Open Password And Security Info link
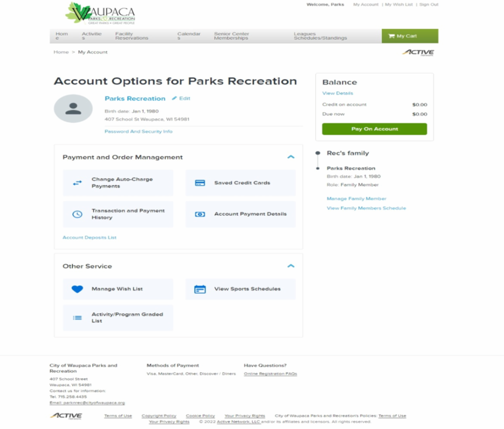504x429 pixels. tap(138, 132)
